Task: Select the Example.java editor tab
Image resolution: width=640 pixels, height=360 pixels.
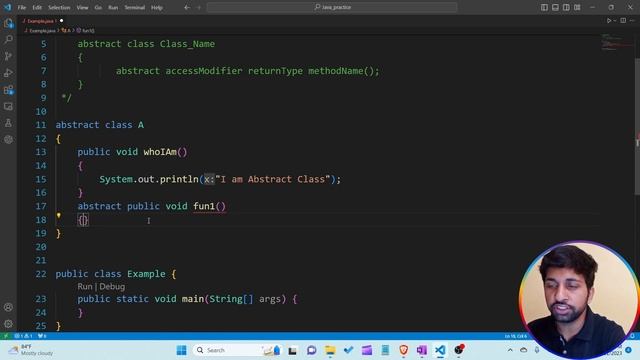Action: point(42,20)
